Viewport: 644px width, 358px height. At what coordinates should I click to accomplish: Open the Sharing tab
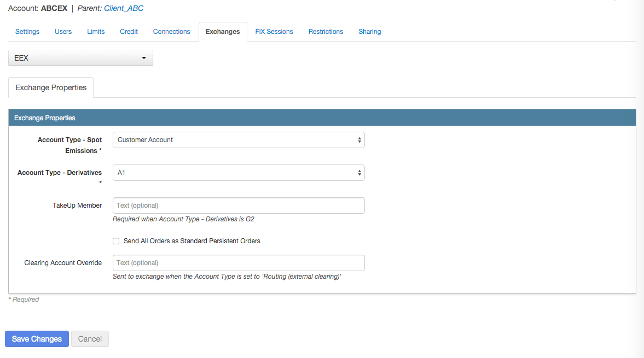point(370,32)
